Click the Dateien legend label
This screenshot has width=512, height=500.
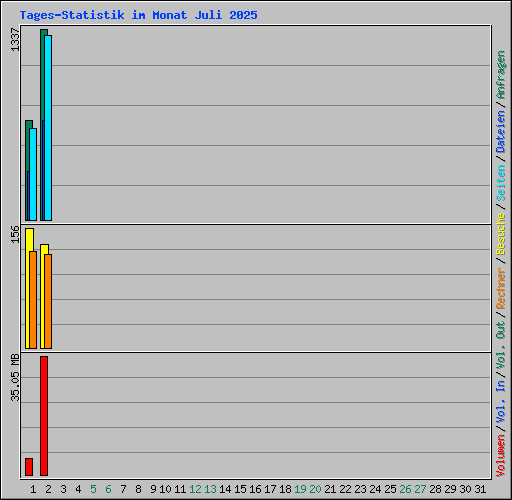(x=501, y=132)
